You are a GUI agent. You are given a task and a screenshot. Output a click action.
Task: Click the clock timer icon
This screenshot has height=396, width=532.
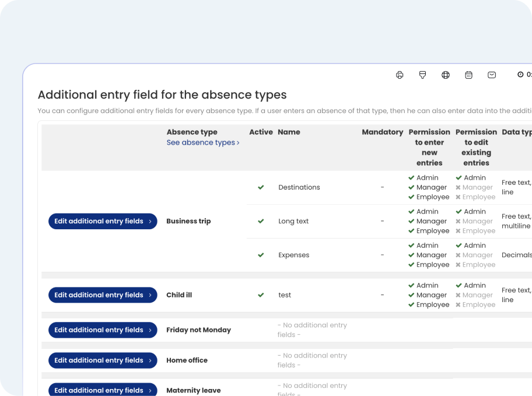pyautogui.click(x=520, y=74)
